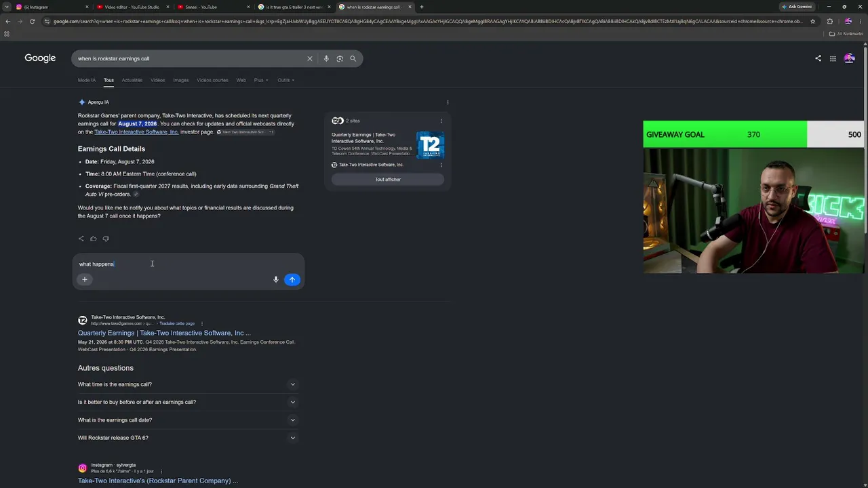Click the highlighted 'August 7, 2026' date
868x488 pixels.
(x=138, y=124)
